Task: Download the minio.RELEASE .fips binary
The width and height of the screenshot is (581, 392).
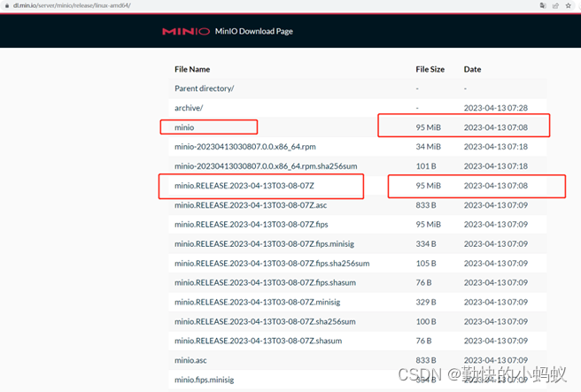Action: (252, 225)
